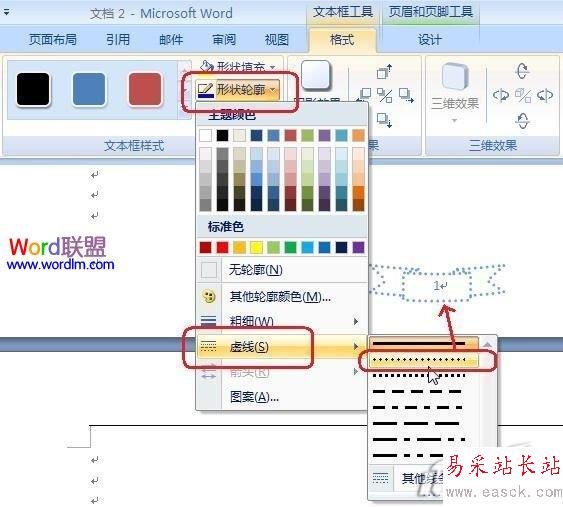Pick green standard color swatch
The height and width of the screenshot is (507, 563).
290,247
